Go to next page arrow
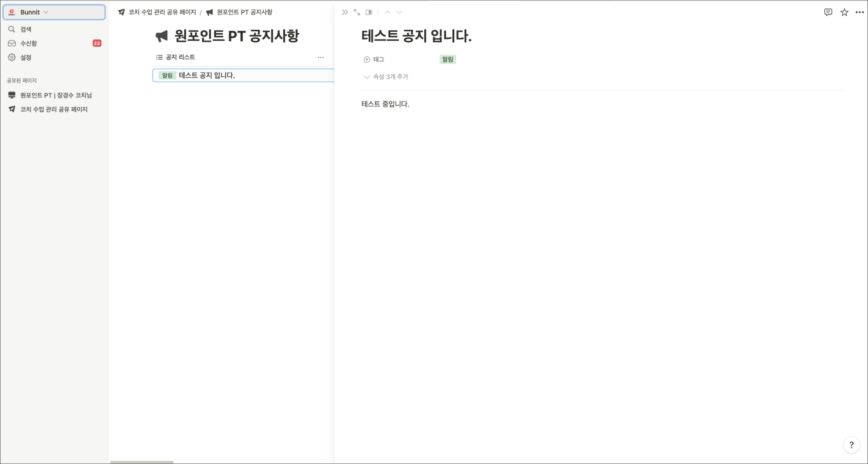 [x=399, y=12]
